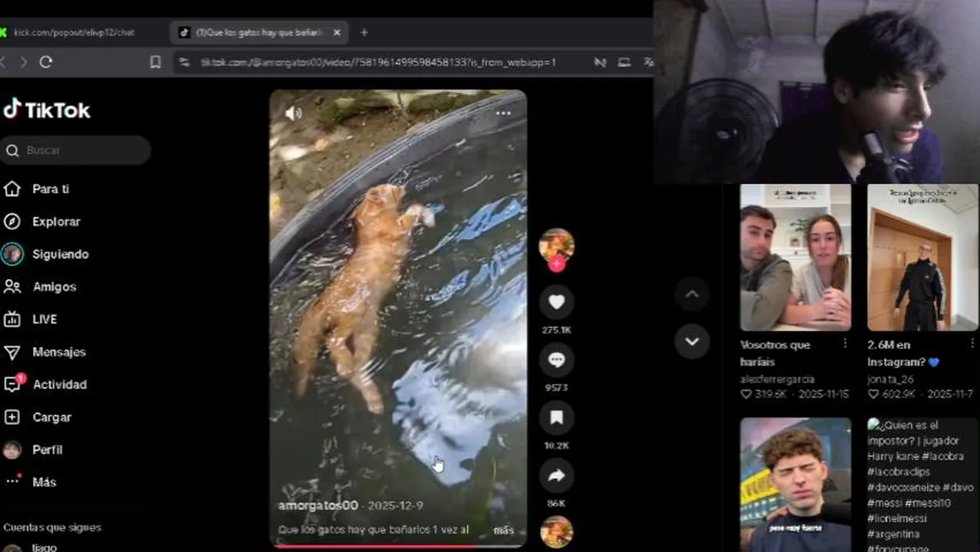Share video with arrow icon
The width and height of the screenshot is (980, 552).
[557, 475]
